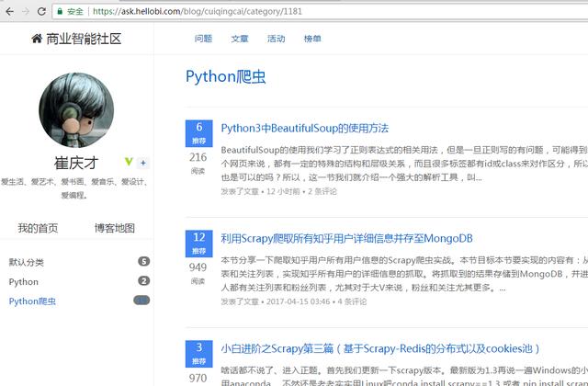588x386 pixels.
Task: Click the 3 推荐 recommend box
Action: click(x=199, y=354)
